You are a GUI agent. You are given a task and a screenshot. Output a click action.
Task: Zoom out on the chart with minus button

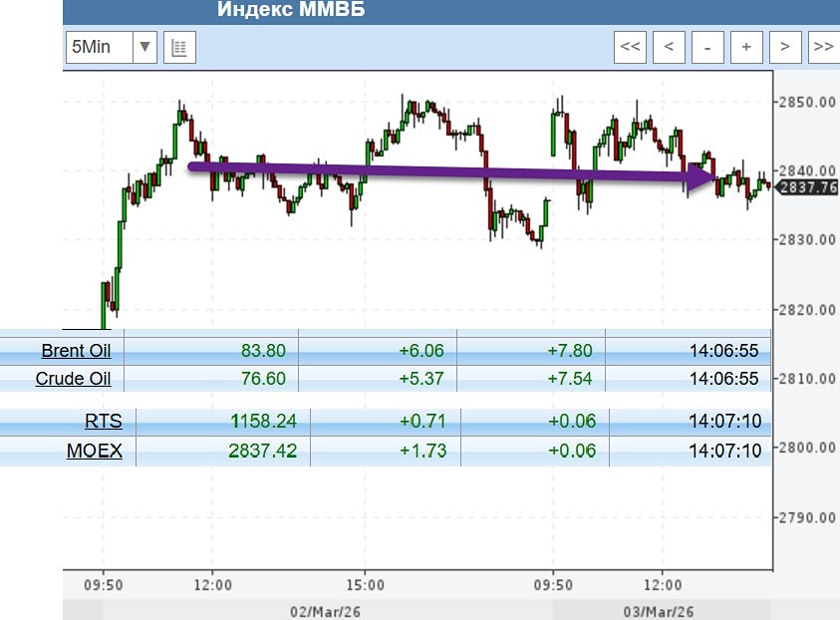pyautogui.click(x=707, y=47)
